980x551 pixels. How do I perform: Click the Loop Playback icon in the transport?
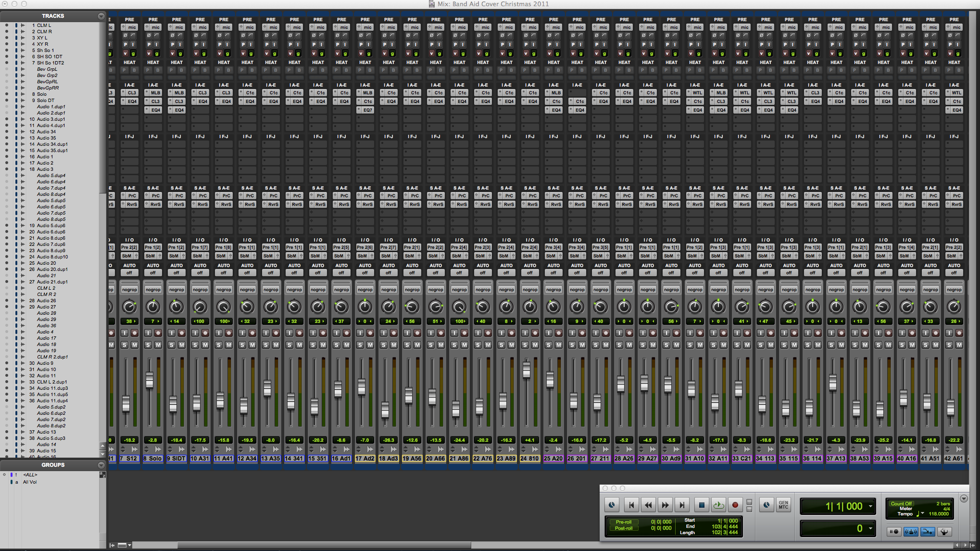718,505
